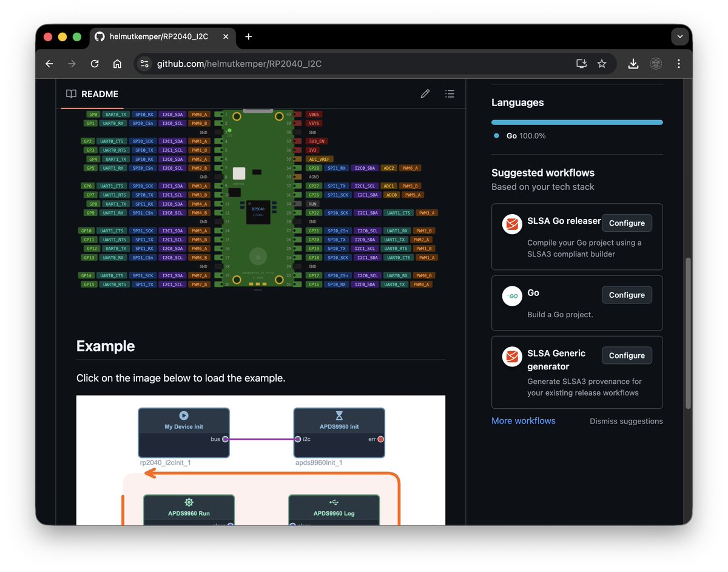Open the Chrome downloads icon
This screenshot has width=728, height=572.
click(633, 64)
